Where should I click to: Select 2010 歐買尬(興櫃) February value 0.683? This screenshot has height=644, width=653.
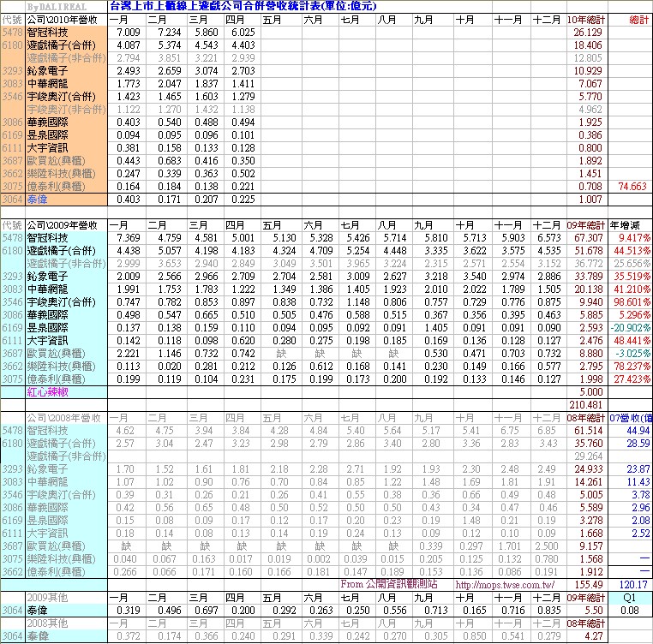point(169,161)
